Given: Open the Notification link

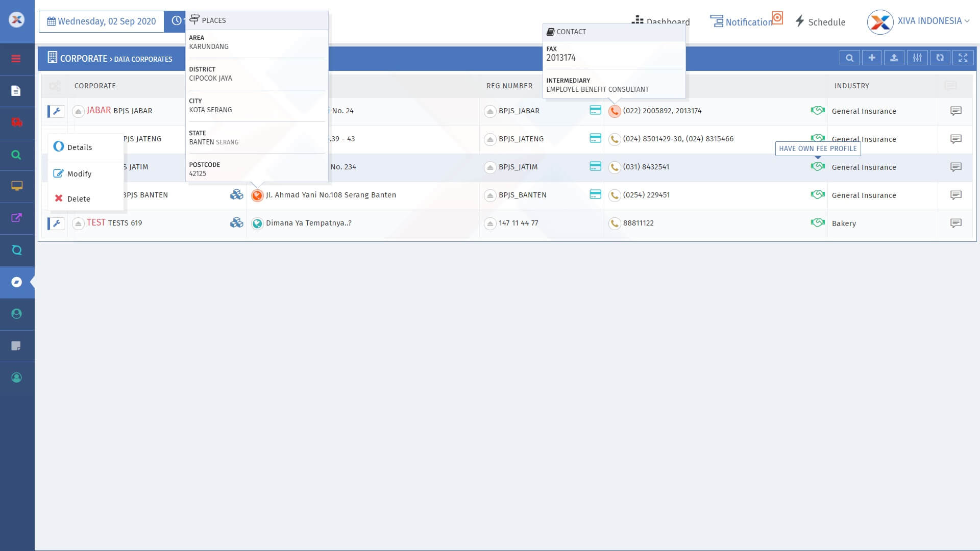Looking at the screenshot, I should (741, 22).
